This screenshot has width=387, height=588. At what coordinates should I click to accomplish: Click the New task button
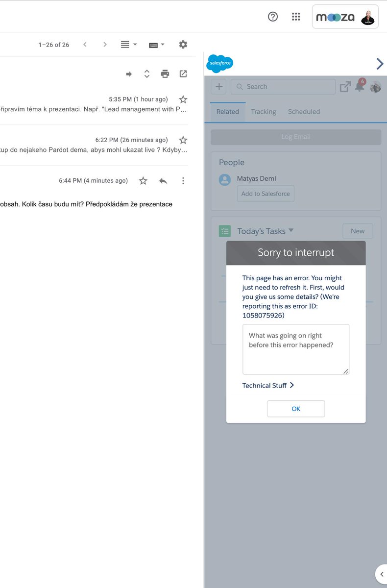pyautogui.click(x=358, y=231)
